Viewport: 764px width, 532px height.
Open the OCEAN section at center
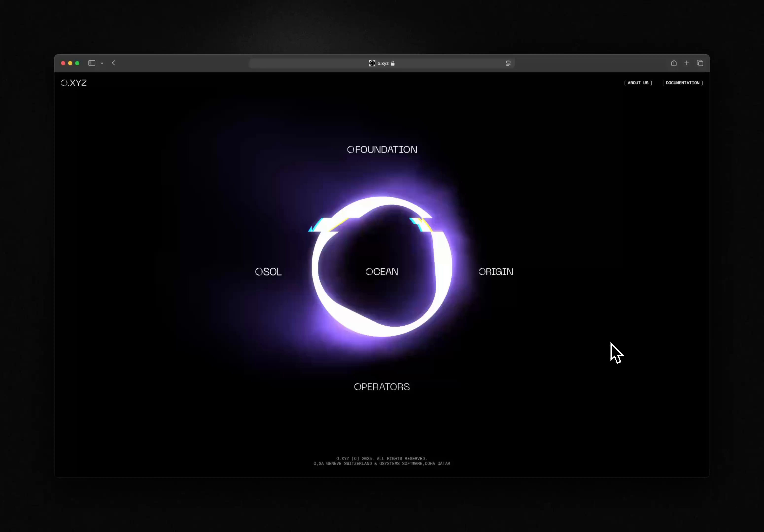point(382,272)
